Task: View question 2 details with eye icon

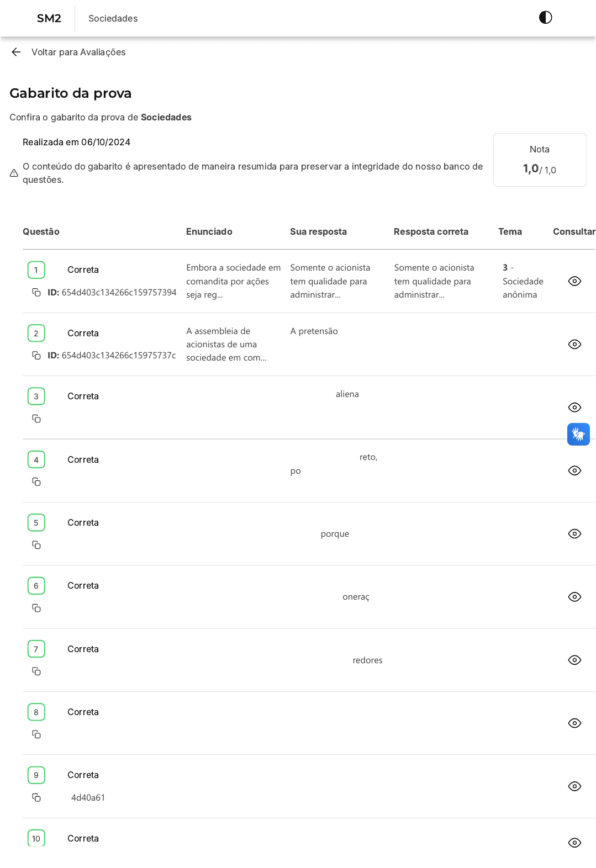Action: [x=574, y=345]
